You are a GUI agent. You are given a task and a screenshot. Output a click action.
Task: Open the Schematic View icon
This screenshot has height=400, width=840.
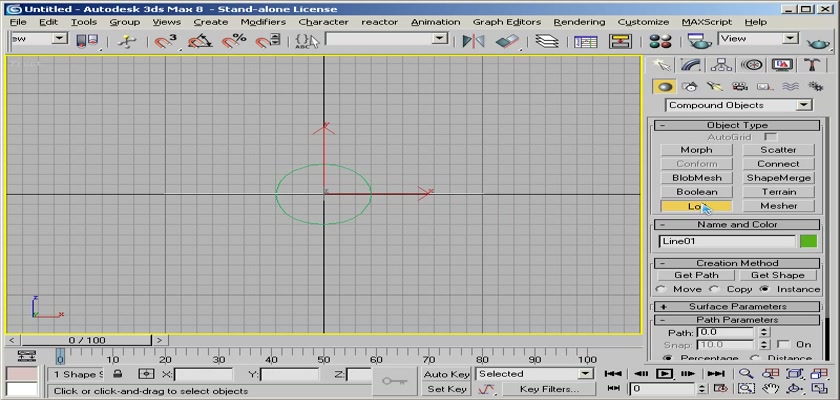point(620,41)
